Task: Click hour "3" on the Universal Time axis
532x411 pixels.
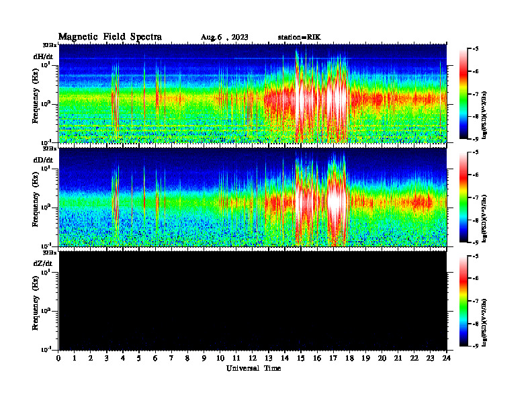Action: (x=107, y=359)
